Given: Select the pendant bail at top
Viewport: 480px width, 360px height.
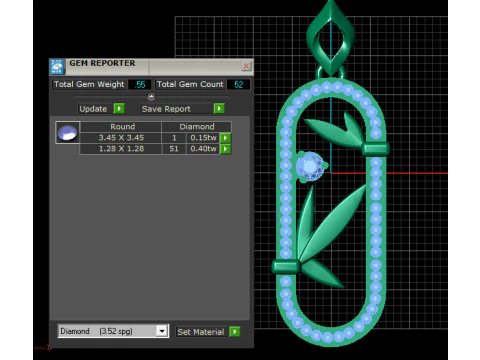Looking at the screenshot, I should pyautogui.click(x=330, y=37).
